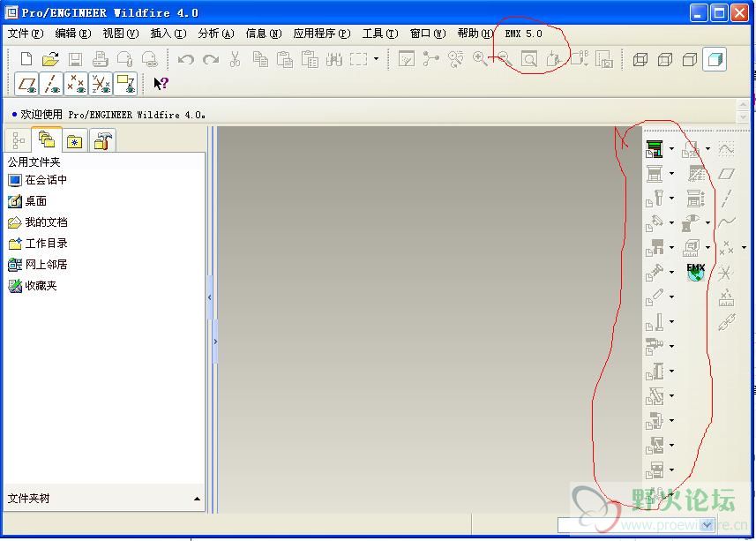Open the 视图(V) menu

[121, 34]
